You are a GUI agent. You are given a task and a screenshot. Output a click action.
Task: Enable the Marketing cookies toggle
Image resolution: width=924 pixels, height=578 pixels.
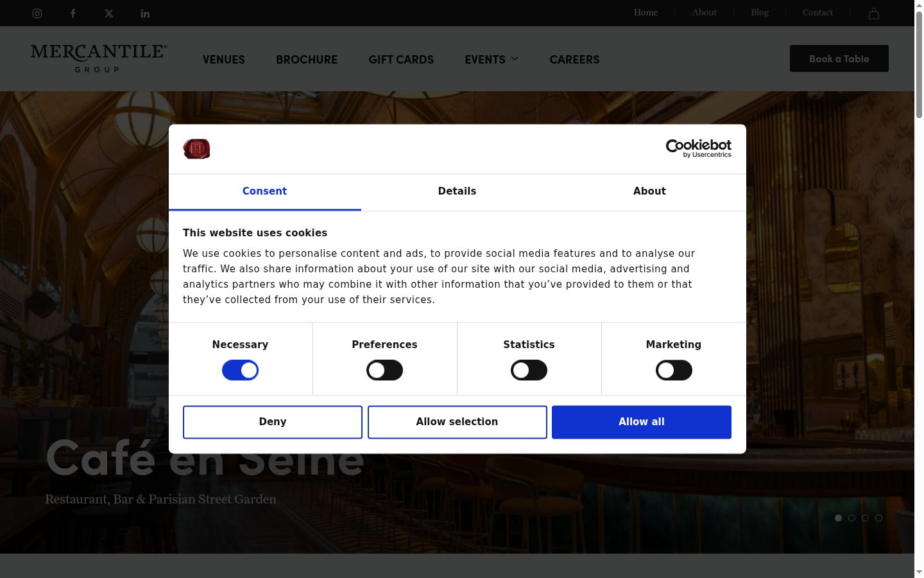pyautogui.click(x=674, y=371)
